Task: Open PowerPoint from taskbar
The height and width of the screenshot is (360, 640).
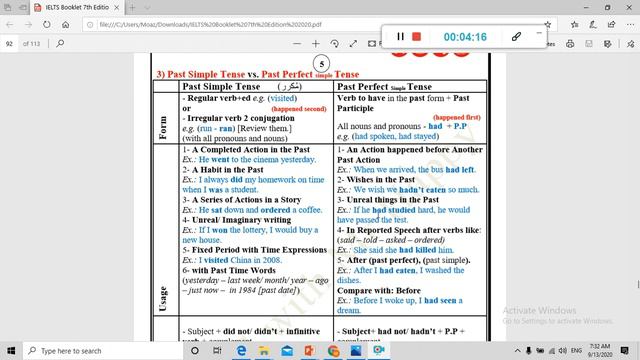Action: coord(310,351)
